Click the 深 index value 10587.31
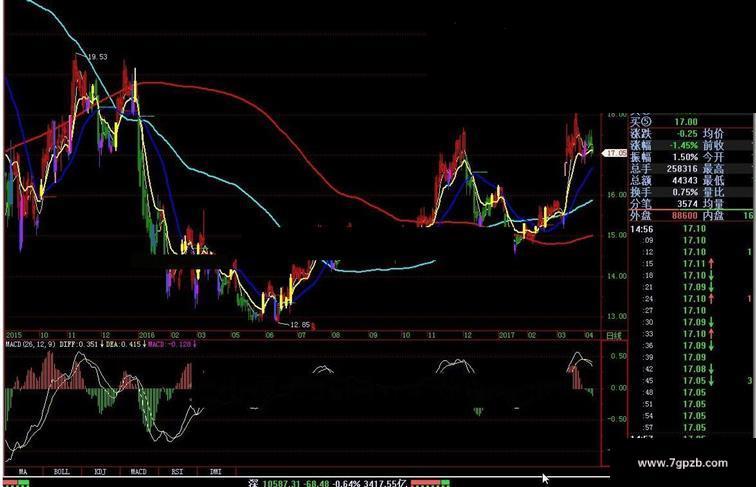The height and width of the screenshot is (487, 756). click(282, 483)
